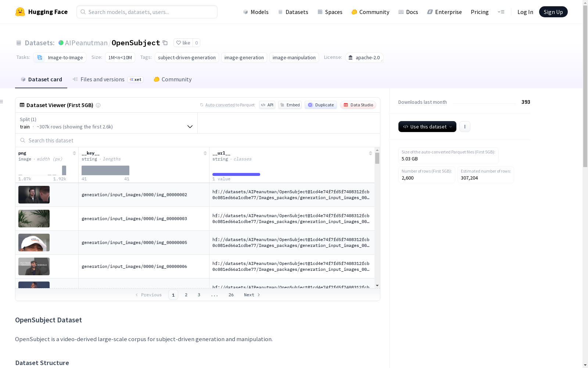588x368 pixels.
Task: Open the dataset more-options kebab icon
Action: click(465, 127)
